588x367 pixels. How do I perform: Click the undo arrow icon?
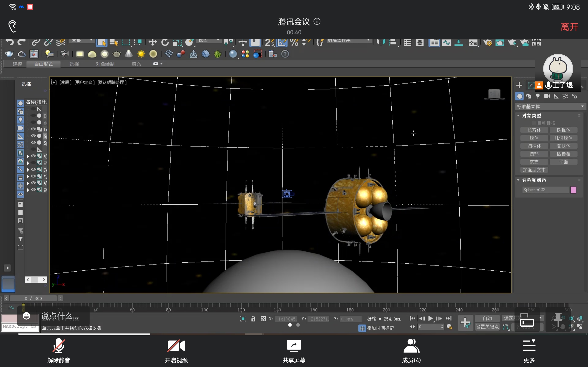click(x=10, y=42)
